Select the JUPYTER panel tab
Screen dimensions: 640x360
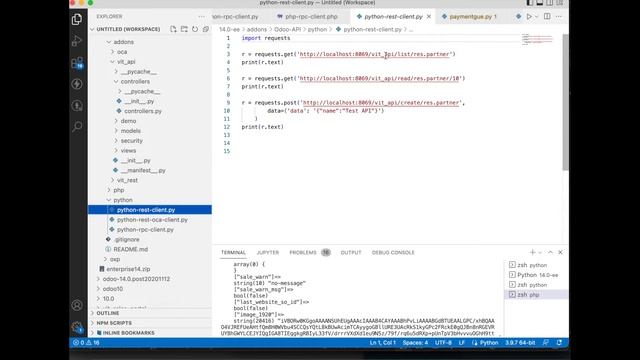click(268, 253)
